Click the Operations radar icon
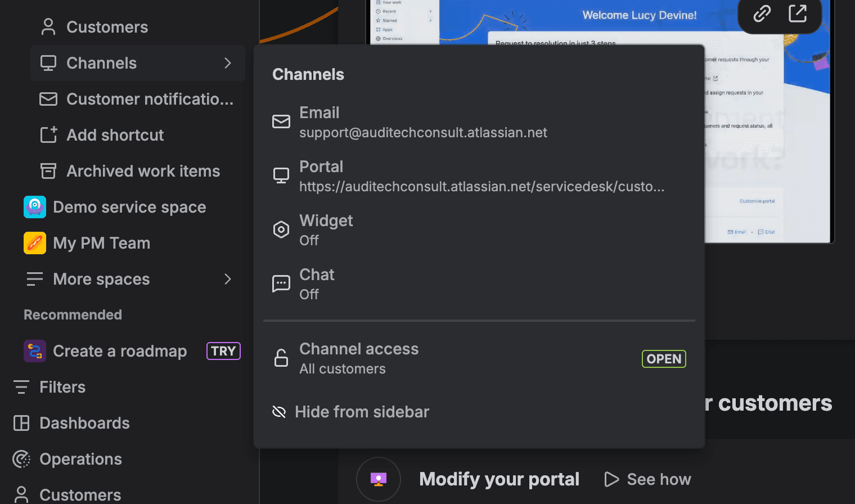Screen dimensions: 855x504 click(21, 459)
